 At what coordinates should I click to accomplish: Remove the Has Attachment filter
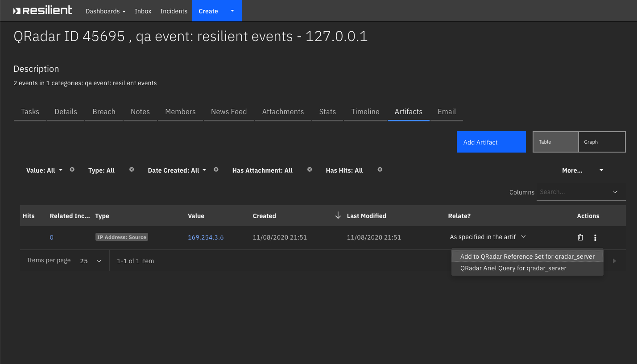(x=310, y=170)
